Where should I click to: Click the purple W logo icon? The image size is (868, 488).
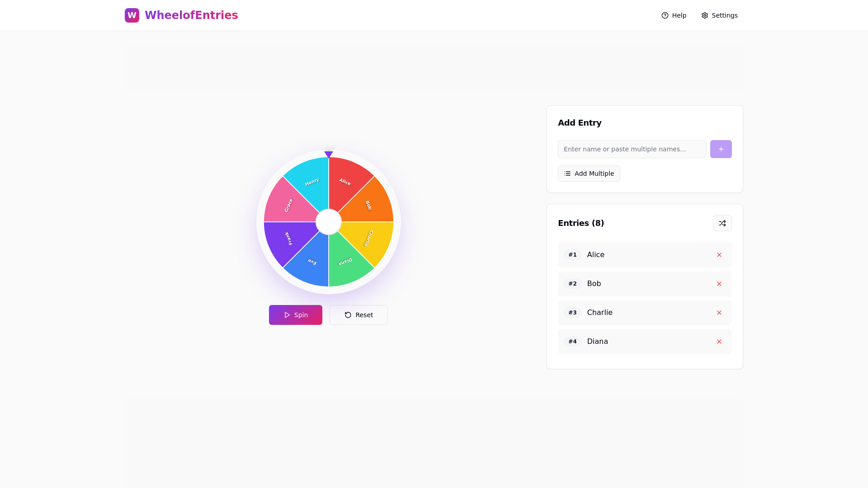132,15
